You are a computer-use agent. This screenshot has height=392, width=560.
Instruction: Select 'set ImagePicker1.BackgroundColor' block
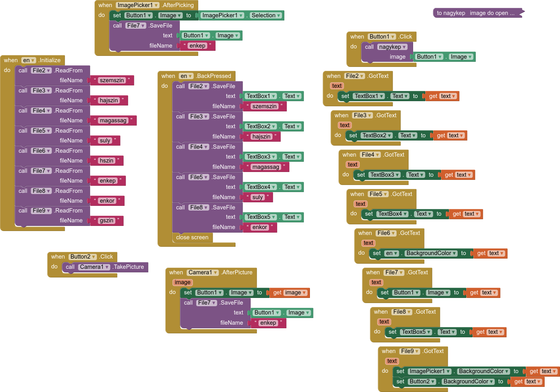click(x=458, y=371)
